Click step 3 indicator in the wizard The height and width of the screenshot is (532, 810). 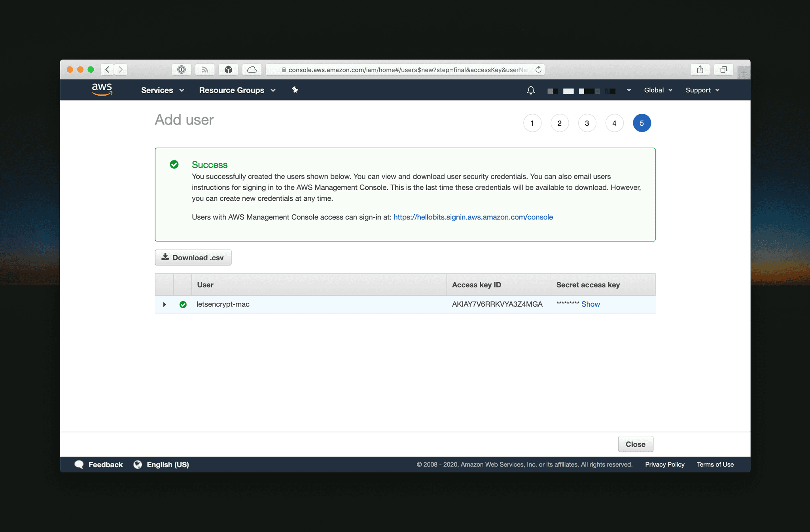[x=587, y=123]
